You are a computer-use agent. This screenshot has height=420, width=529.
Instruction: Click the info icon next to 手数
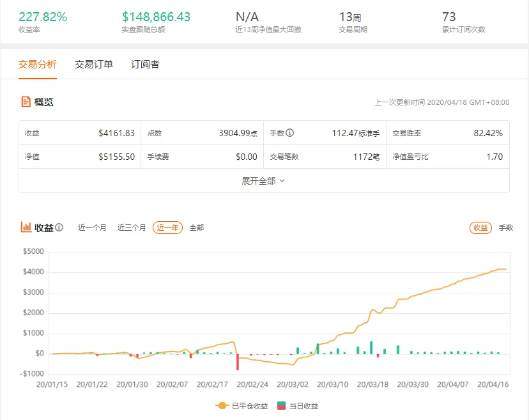[x=289, y=133]
